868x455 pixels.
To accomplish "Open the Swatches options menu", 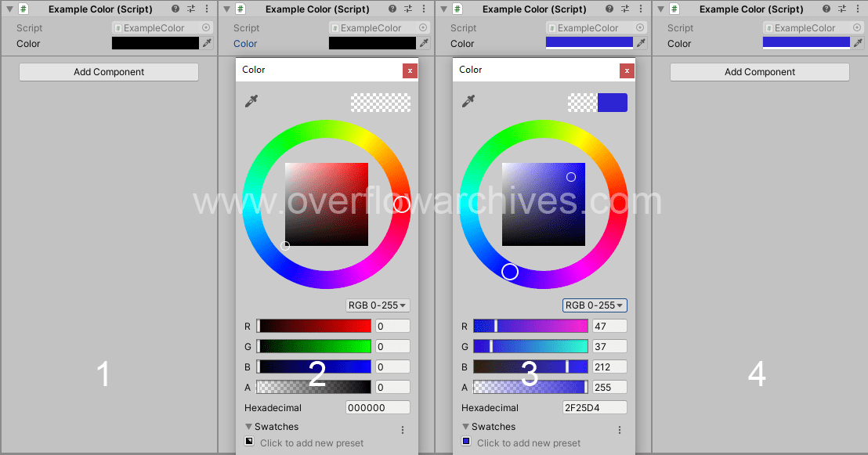I will point(402,429).
